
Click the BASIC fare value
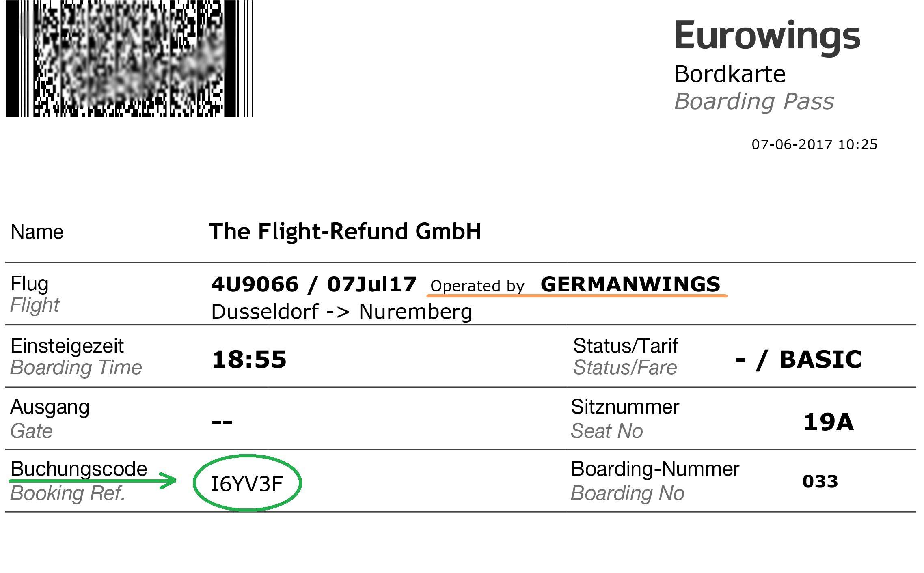coord(820,360)
